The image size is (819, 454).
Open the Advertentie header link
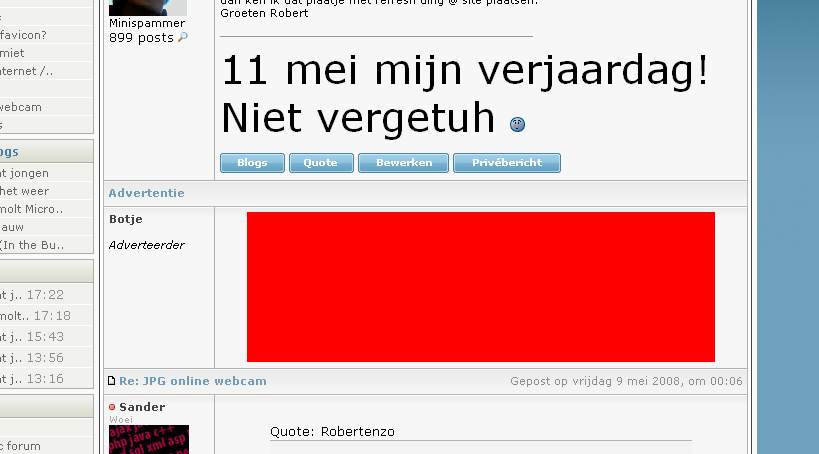point(146,193)
